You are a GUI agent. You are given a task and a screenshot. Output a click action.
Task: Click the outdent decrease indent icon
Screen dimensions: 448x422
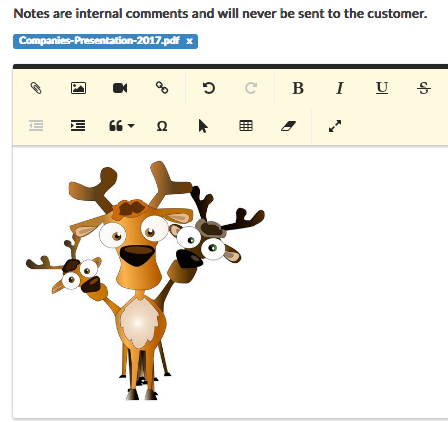36,126
